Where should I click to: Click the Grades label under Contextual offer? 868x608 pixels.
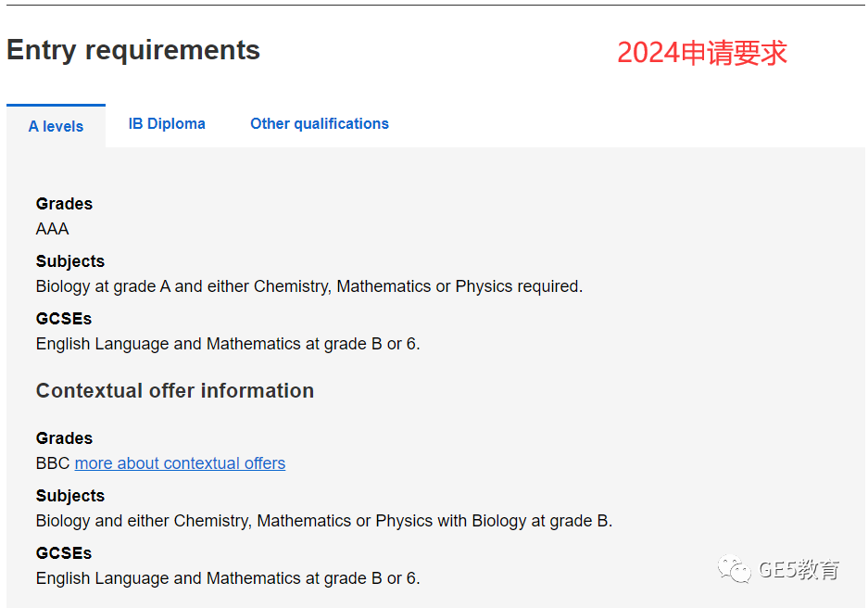tap(64, 438)
